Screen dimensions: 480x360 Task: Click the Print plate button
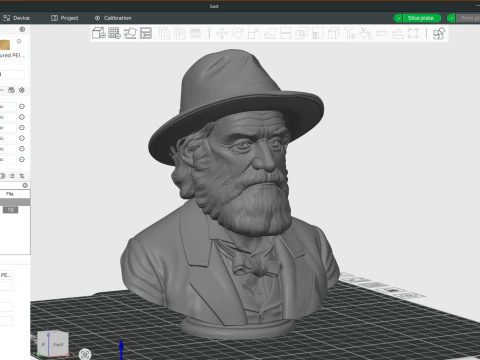468,18
